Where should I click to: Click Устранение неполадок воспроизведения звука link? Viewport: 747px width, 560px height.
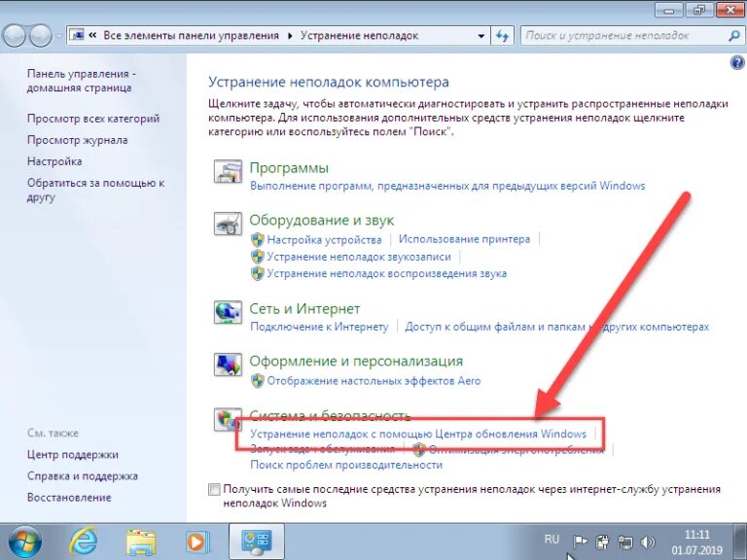tap(387, 274)
